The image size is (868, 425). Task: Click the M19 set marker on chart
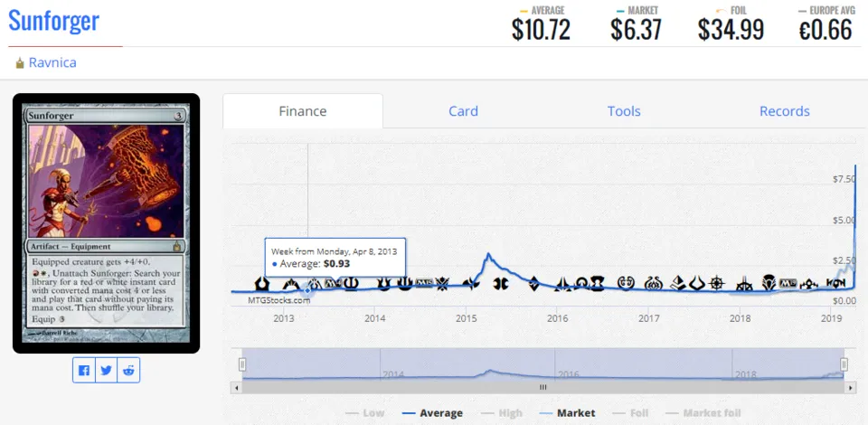coord(788,283)
